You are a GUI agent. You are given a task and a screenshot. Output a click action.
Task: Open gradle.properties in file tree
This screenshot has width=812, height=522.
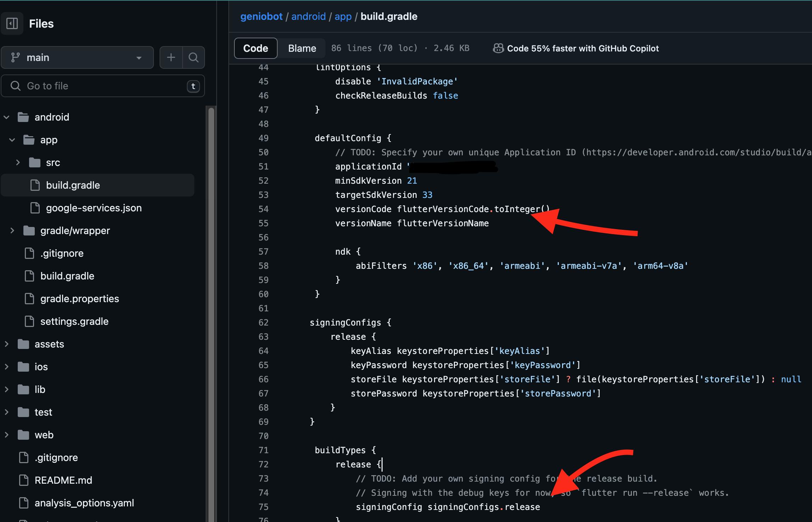(79, 299)
